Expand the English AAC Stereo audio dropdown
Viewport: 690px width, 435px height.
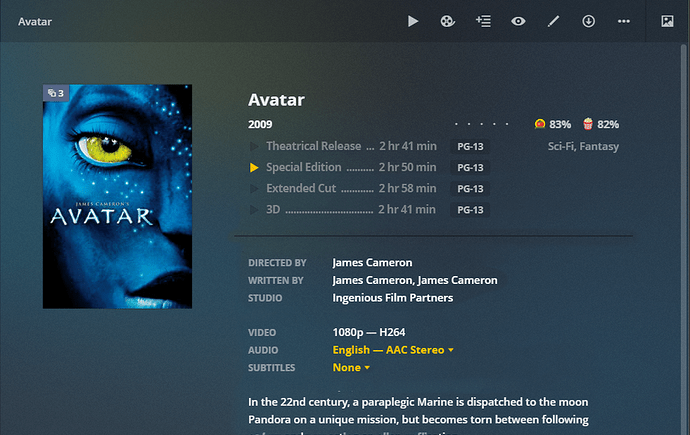click(393, 350)
